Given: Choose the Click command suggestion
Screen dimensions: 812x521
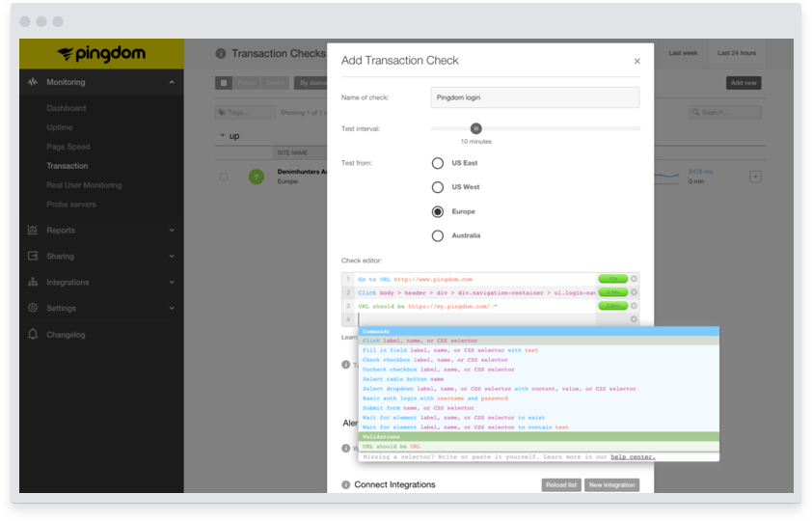Looking at the screenshot, I should (x=538, y=341).
